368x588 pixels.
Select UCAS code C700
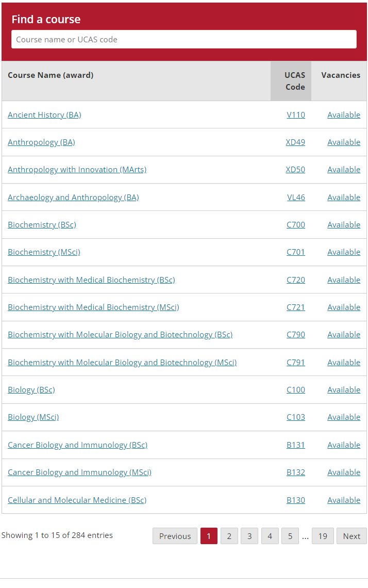click(296, 224)
